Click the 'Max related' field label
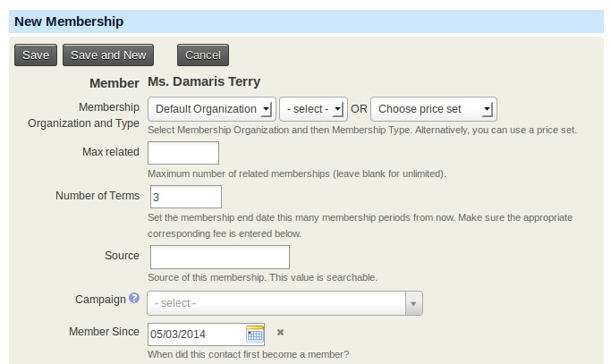Viewport: 611px width, 364px height. [x=110, y=152]
